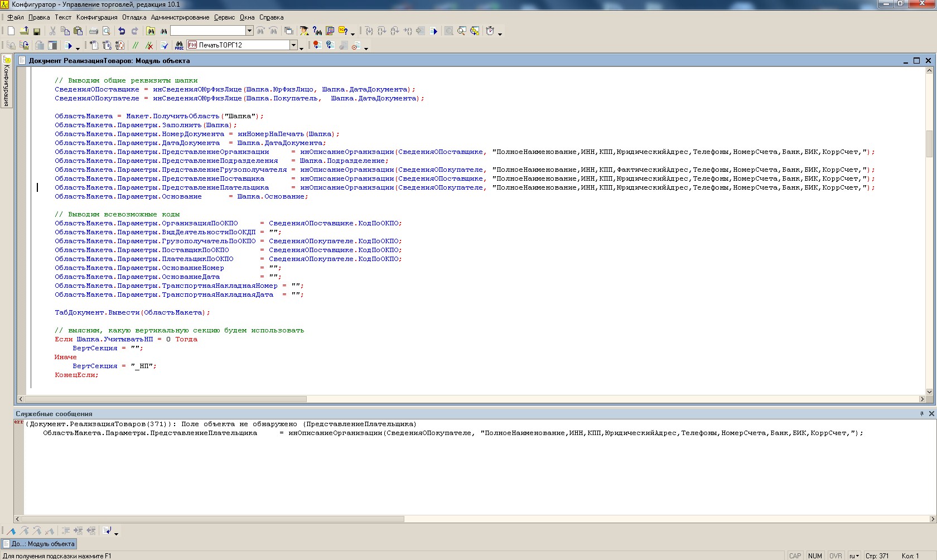Screen dimensions: 937x560
Task: Expand the ПечатьТОРГ12 procedure dropdown
Action: click(293, 45)
